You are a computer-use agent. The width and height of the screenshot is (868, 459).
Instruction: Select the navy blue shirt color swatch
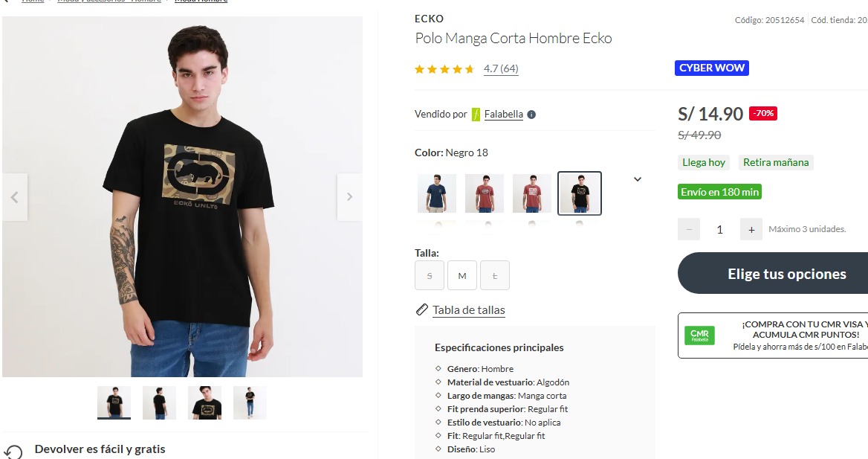tap(437, 193)
